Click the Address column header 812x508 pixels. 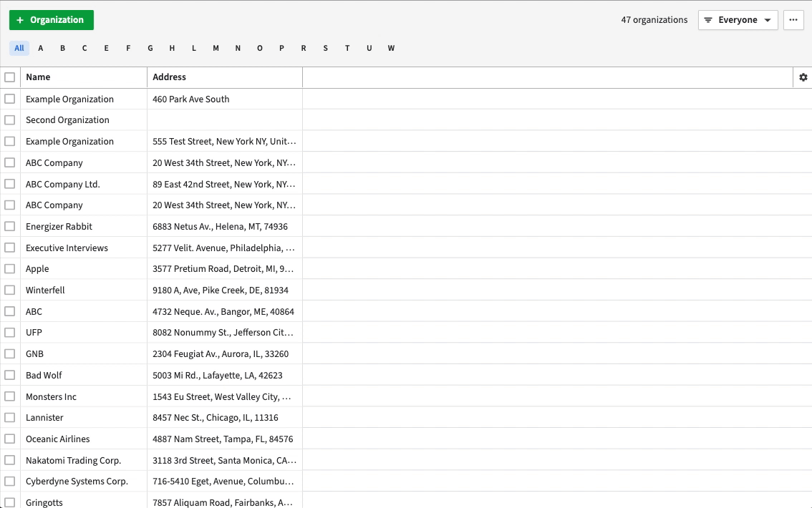tap(169, 77)
